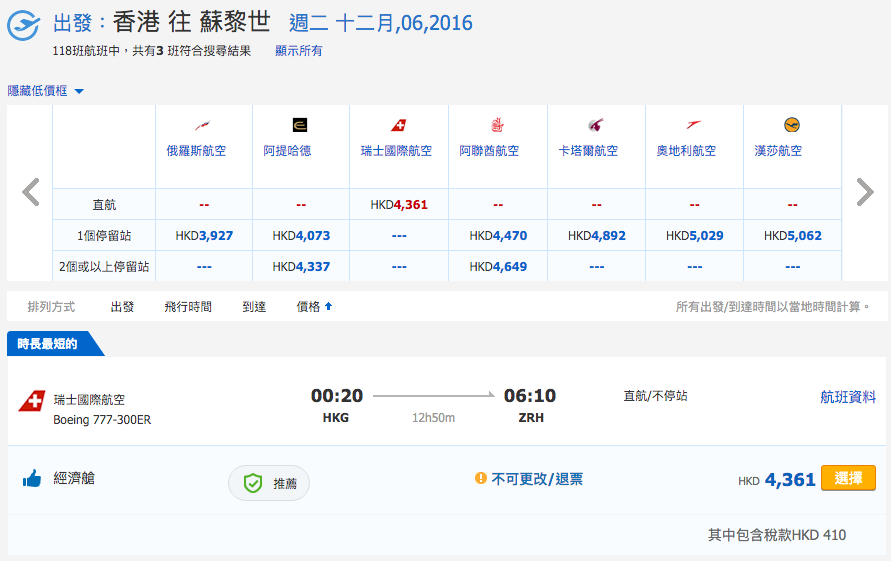Sort results by 價格 price

[x=309, y=307]
